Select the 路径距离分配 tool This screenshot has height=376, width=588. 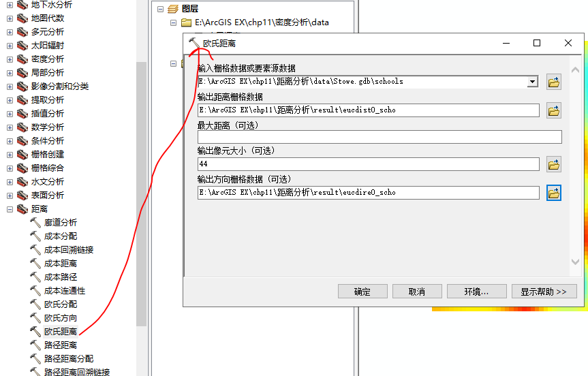click(69, 359)
